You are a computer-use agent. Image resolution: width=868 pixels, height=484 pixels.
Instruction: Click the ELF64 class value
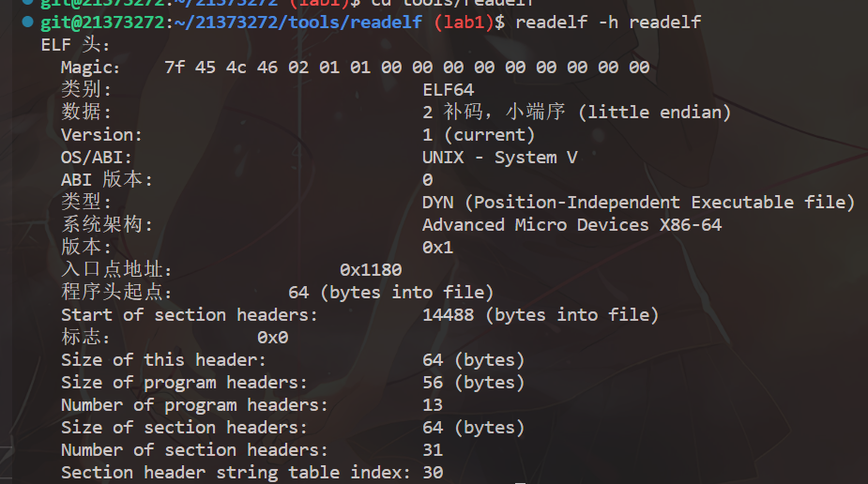pyautogui.click(x=449, y=90)
